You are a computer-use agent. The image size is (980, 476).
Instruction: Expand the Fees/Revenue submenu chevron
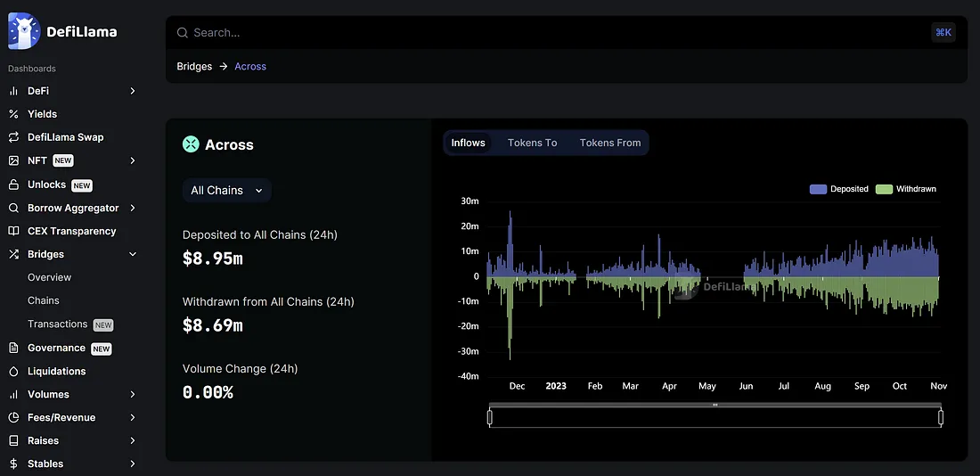(133, 417)
